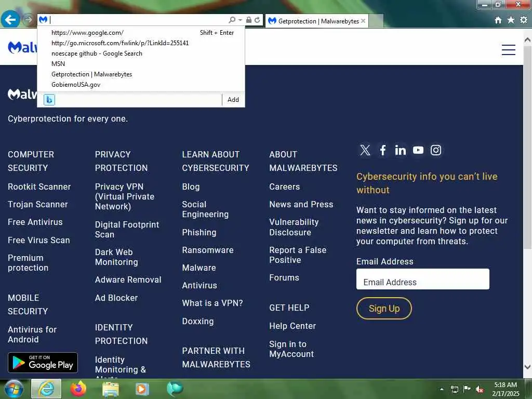Open Digital Footprint Scan link
Viewport: 532px width, 399px height.
pos(127,230)
